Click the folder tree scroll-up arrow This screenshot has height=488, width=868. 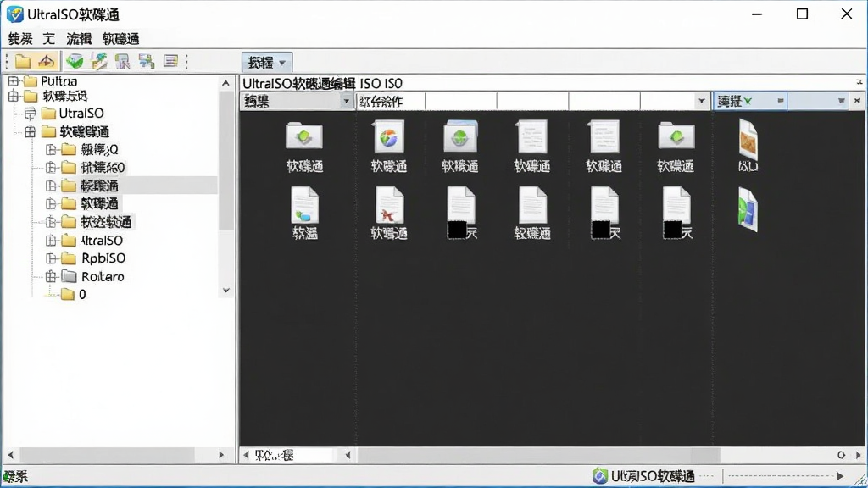click(x=225, y=84)
